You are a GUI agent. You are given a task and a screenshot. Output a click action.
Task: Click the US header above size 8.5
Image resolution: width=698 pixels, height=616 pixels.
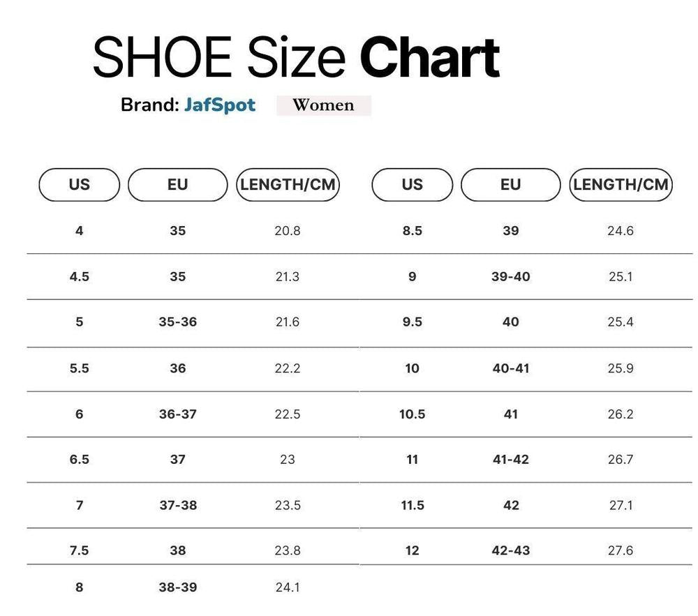pos(412,185)
